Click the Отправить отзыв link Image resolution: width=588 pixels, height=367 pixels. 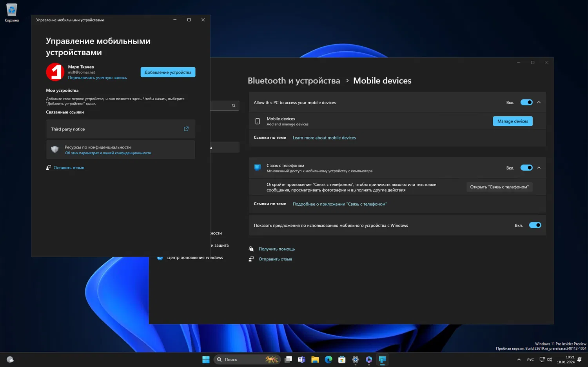(x=276, y=259)
